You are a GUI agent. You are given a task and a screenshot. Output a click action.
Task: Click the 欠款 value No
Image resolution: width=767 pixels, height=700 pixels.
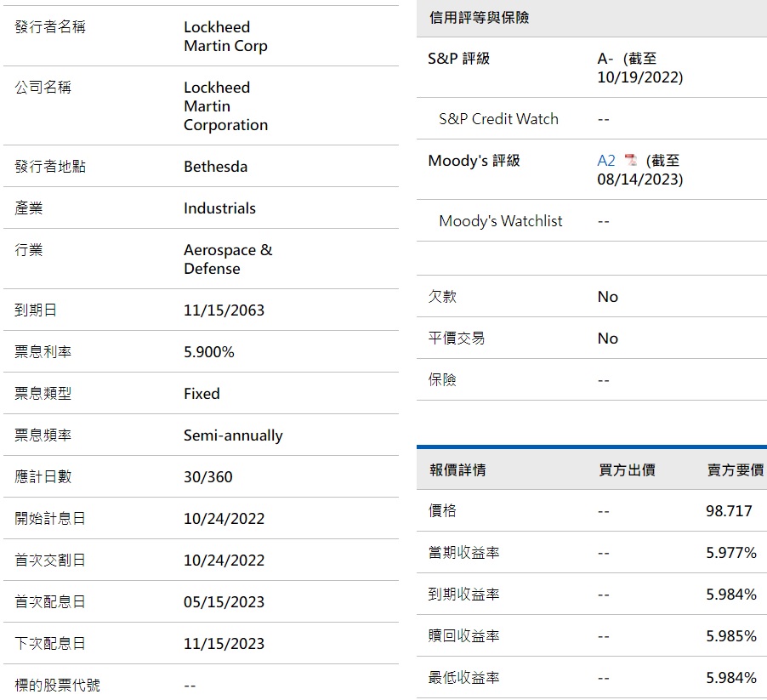(x=607, y=297)
